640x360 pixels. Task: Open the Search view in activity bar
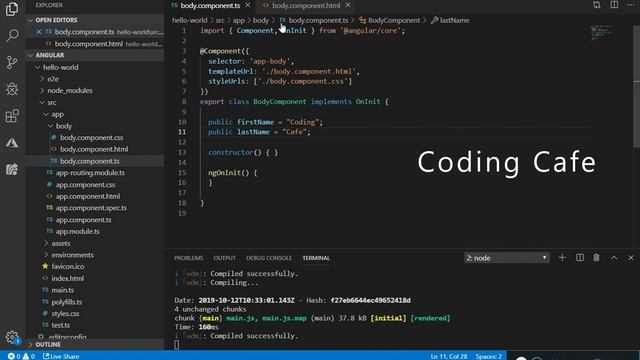tap(12, 36)
